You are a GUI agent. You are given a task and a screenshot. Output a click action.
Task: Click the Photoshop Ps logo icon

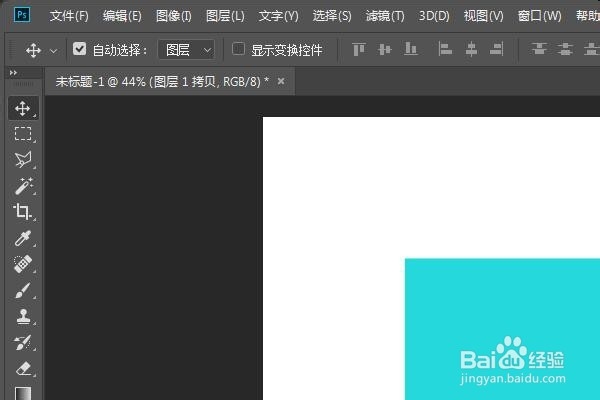pos(22,15)
